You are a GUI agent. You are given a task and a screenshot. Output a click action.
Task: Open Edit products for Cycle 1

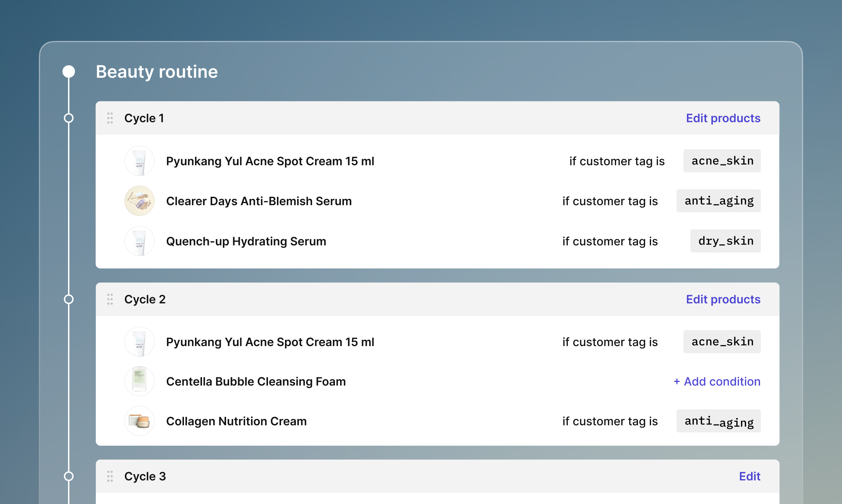click(723, 118)
